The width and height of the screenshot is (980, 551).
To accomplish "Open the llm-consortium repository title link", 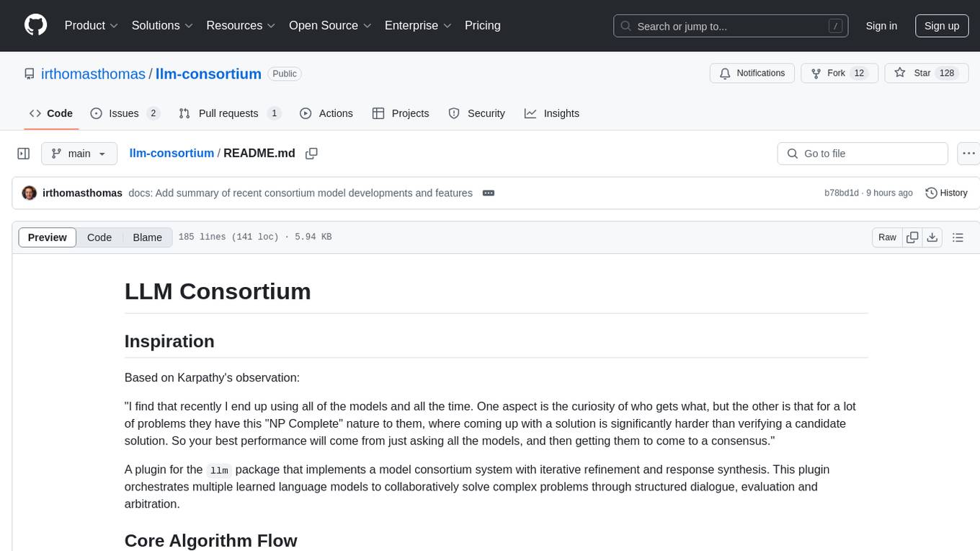I will coord(208,74).
